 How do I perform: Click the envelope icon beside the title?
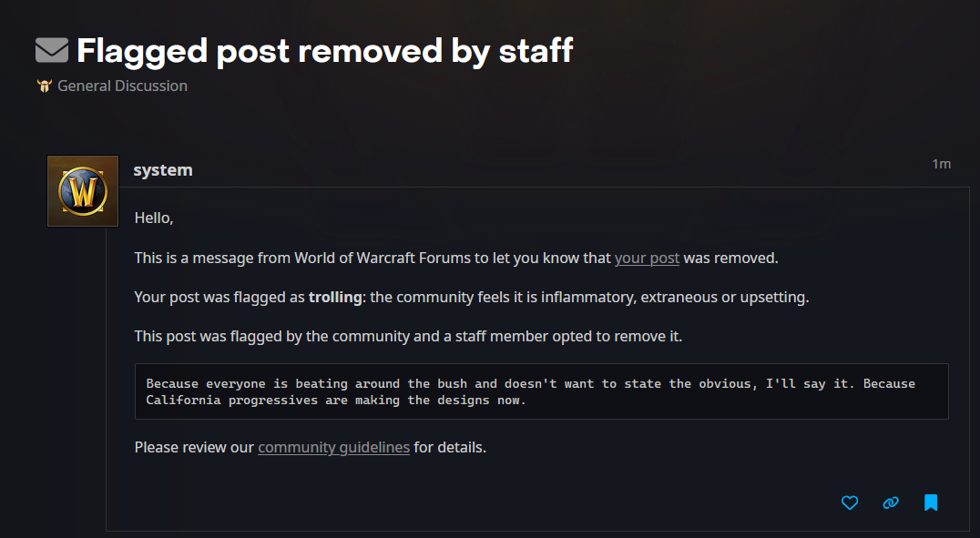coord(52,50)
